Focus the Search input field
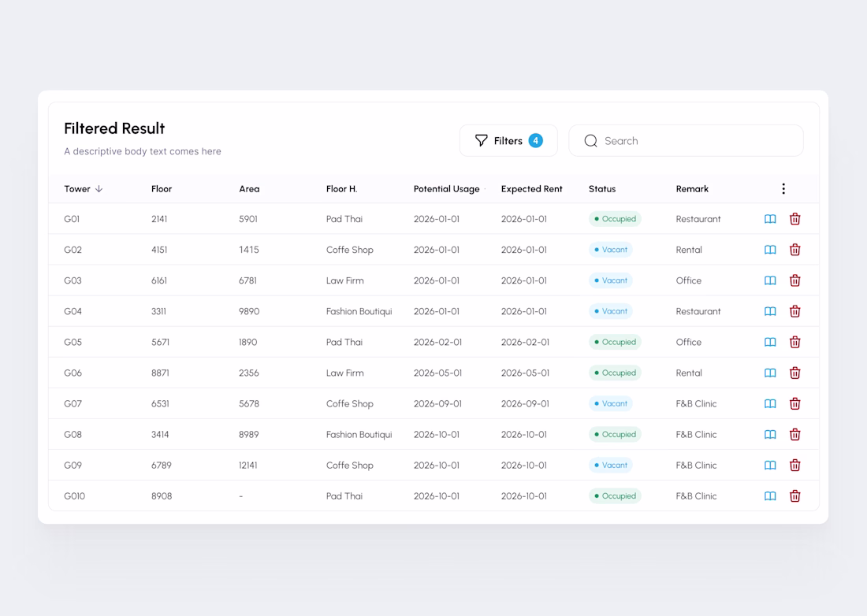Screen dimensions: 867x616 tap(686, 141)
